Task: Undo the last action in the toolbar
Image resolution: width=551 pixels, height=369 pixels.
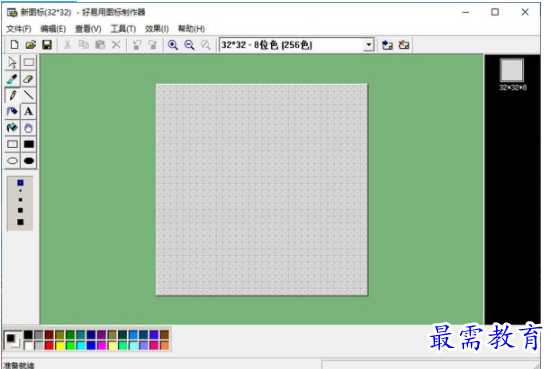Action: [137, 45]
